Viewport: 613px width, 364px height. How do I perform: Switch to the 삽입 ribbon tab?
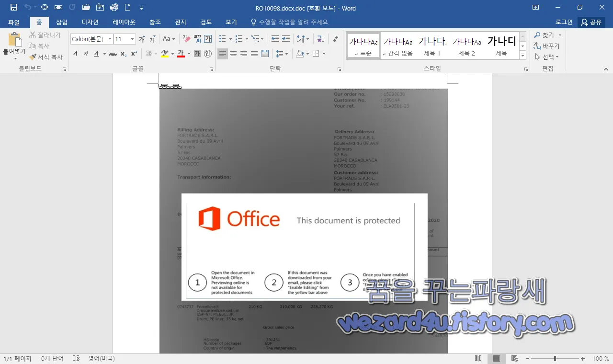coord(61,22)
